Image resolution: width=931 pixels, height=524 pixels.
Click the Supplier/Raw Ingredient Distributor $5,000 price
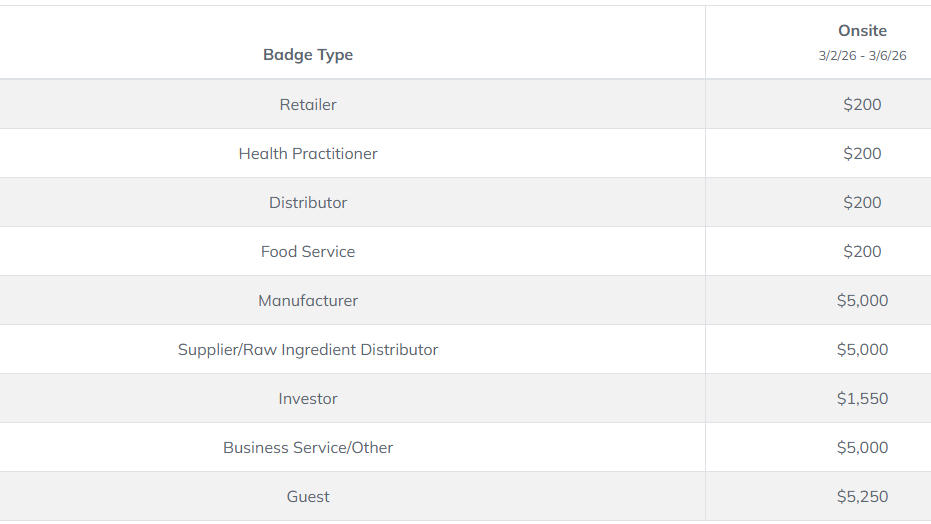[862, 349]
